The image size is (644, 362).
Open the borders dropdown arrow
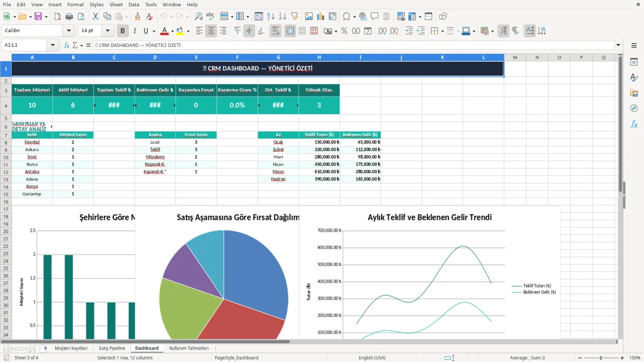(x=442, y=31)
